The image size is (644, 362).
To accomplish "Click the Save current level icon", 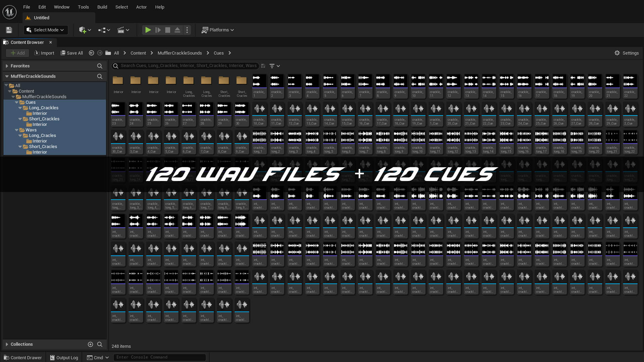I will (9, 30).
